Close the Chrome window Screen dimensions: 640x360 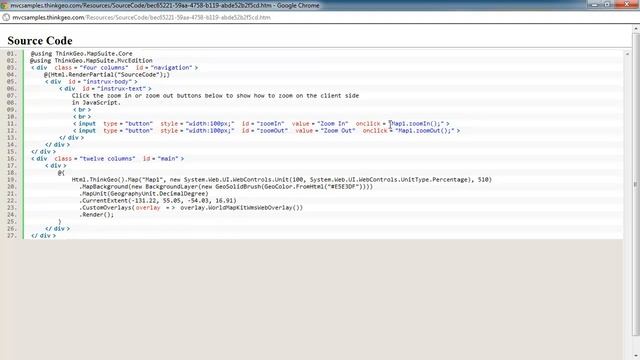pyautogui.click(x=627, y=4)
